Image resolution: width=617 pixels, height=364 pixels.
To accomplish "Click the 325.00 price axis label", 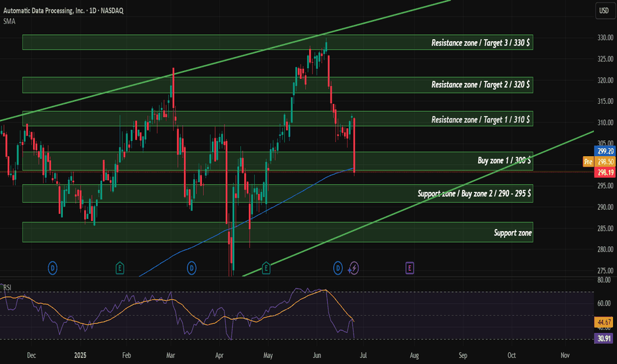I will tap(605, 59).
